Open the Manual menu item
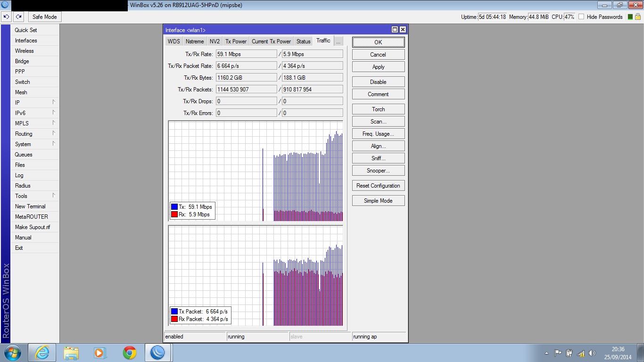644x362 pixels. click(x=35, y=238)
